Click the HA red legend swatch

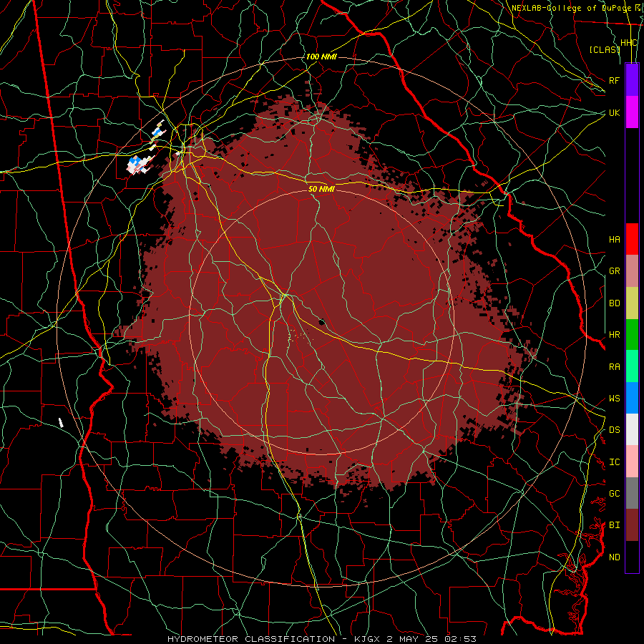[x=632, y=239]
